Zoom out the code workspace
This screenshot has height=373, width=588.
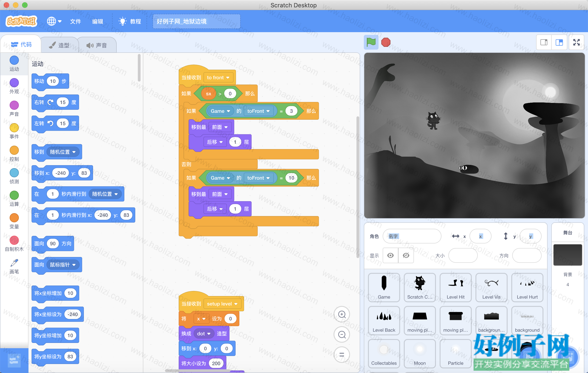tap(342, 335)
